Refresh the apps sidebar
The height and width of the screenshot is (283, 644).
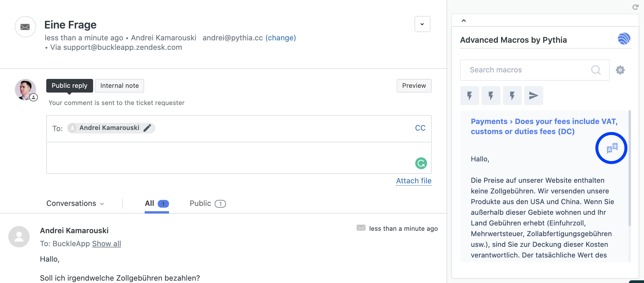click(x=635, y=7)
